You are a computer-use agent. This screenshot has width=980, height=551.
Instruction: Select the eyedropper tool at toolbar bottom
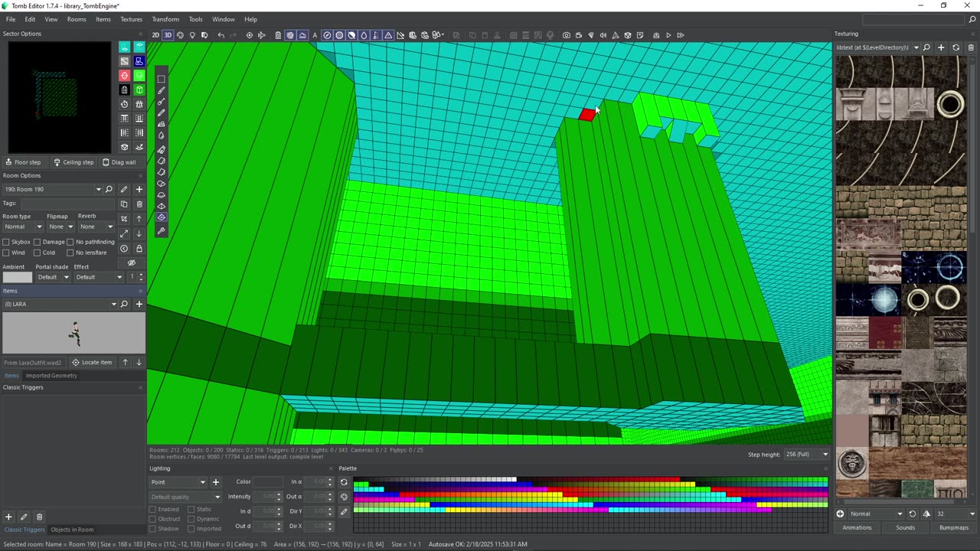[x=161, y=230]
